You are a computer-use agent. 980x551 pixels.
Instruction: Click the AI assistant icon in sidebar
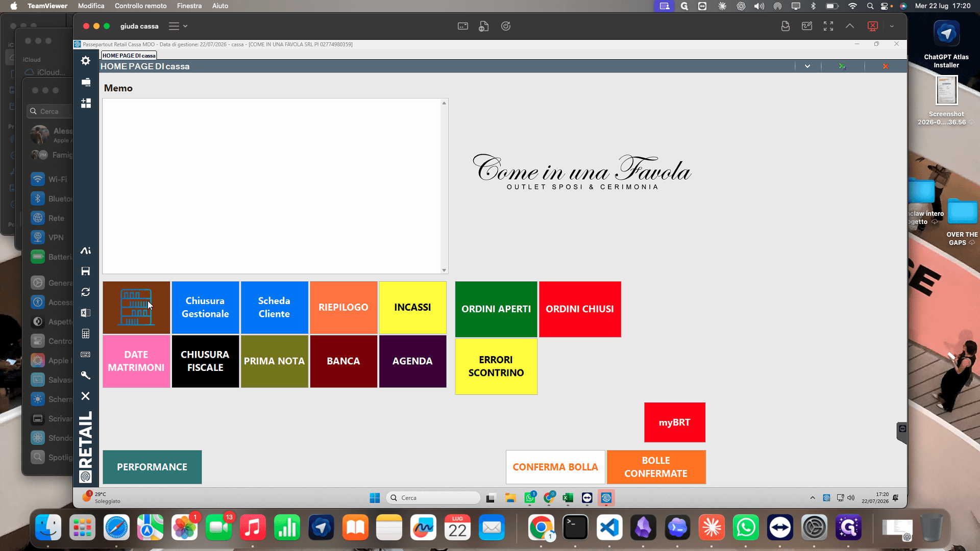pos(86,251)
